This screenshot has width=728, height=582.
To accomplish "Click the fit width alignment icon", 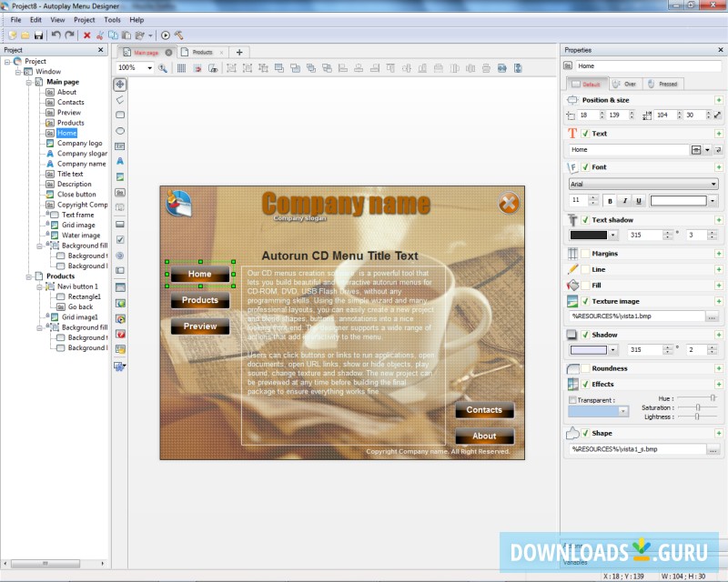I will 502,68.
